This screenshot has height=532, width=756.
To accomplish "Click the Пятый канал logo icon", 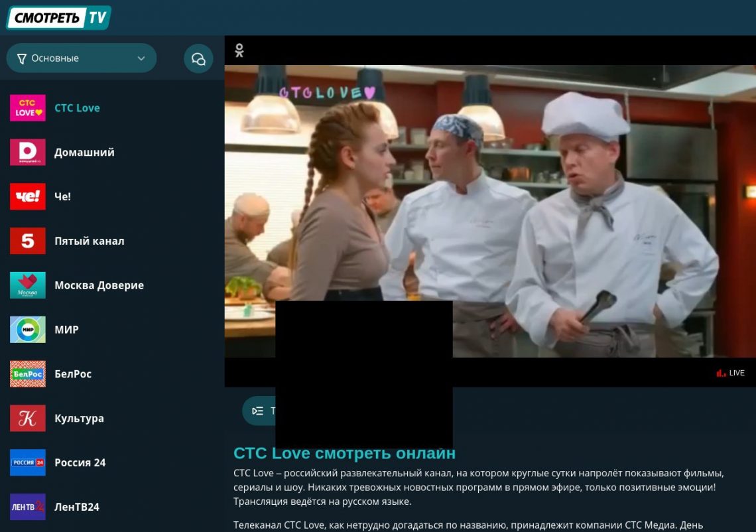I will tap(28, 241).
